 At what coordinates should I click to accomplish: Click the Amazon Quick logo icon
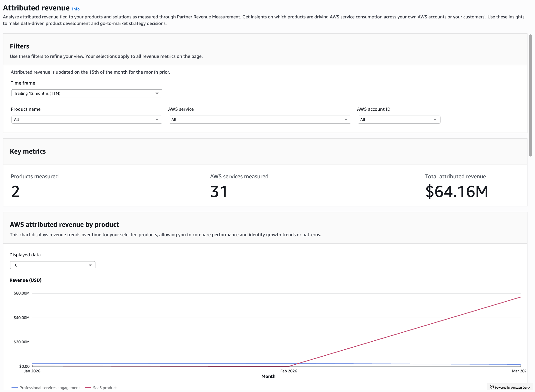[492, 387]
